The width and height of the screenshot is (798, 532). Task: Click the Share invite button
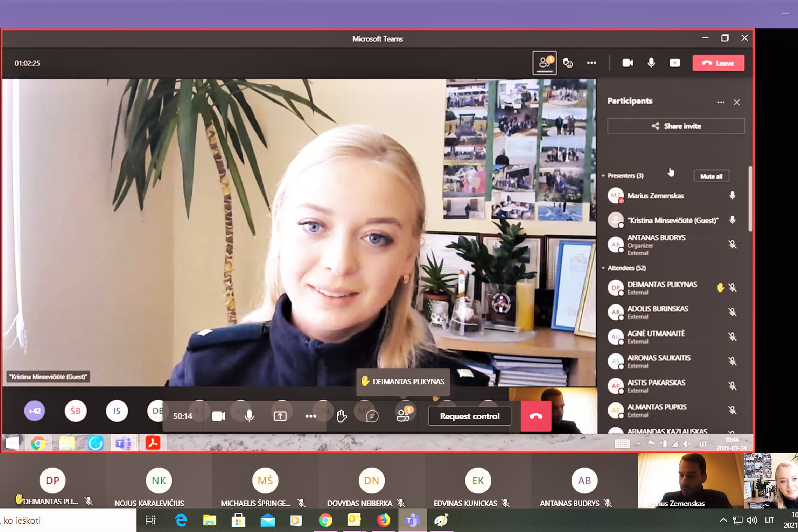pos(676,126)
